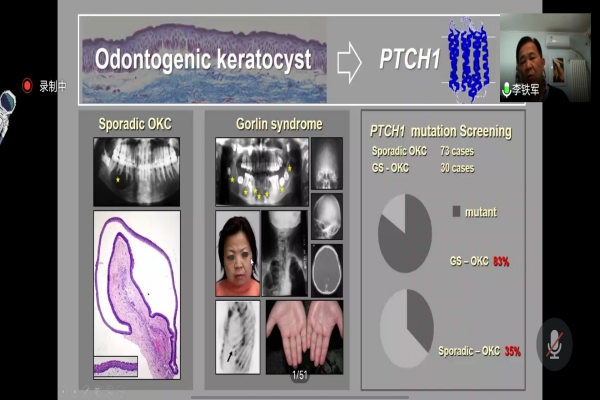Click the blue PTCH1 protein structure image
600x400 pixels.
pos(468,59)
